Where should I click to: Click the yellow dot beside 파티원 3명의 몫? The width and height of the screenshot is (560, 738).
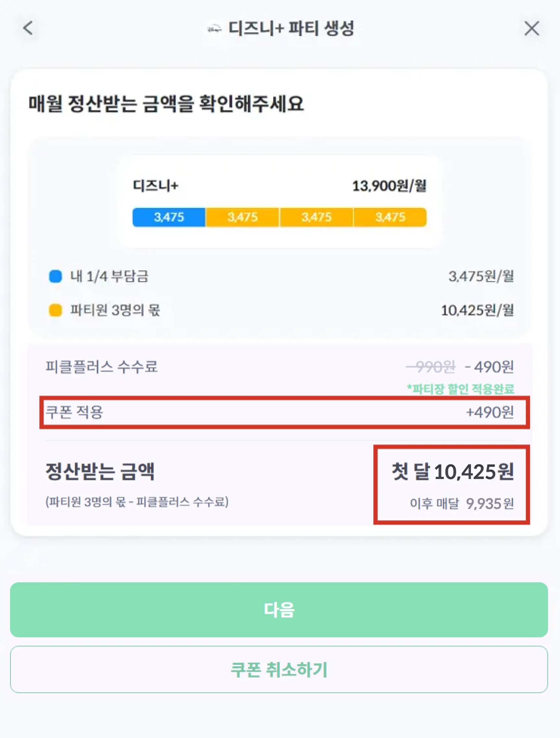55,310
